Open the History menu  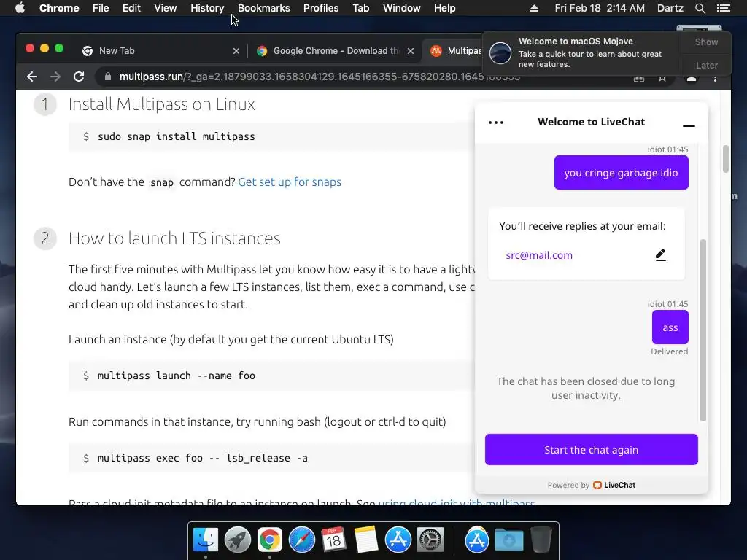click(207, 8)
